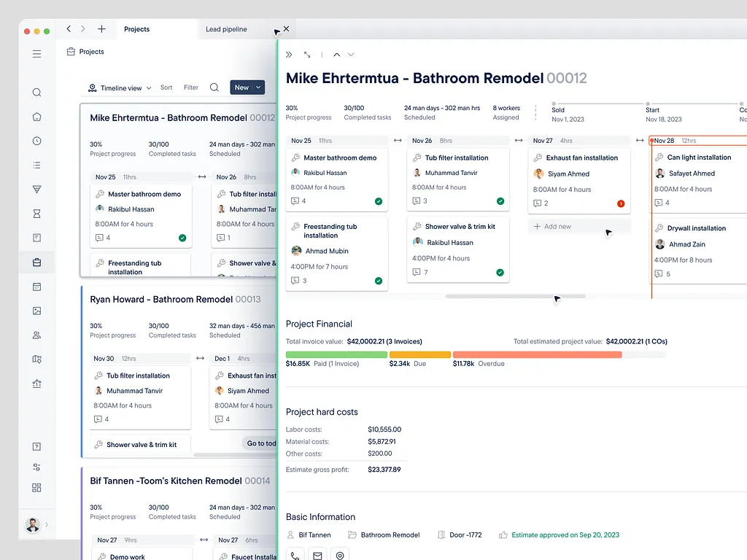
Task: Open the home icon in the sidebar
Action: point(36,117)
